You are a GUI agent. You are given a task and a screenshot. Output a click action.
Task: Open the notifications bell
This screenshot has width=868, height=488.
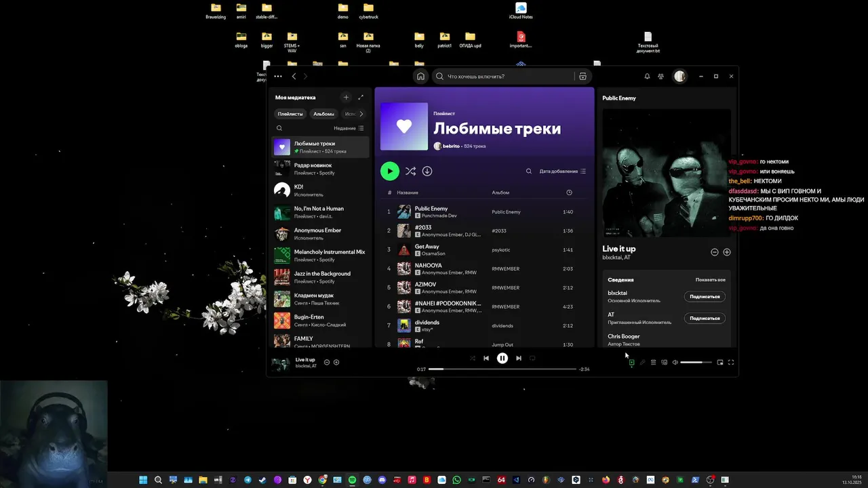click(647, 77)
